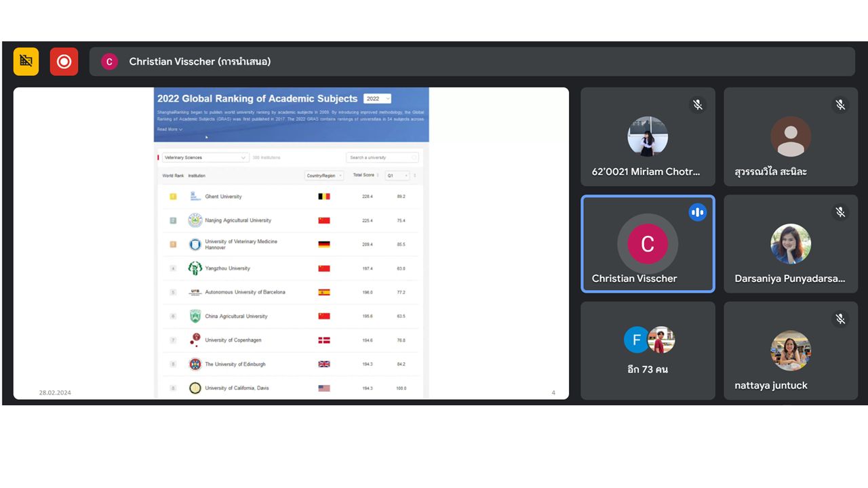Open the 2022 year dropdown
868x488 pixels.
tap(377, 99)
